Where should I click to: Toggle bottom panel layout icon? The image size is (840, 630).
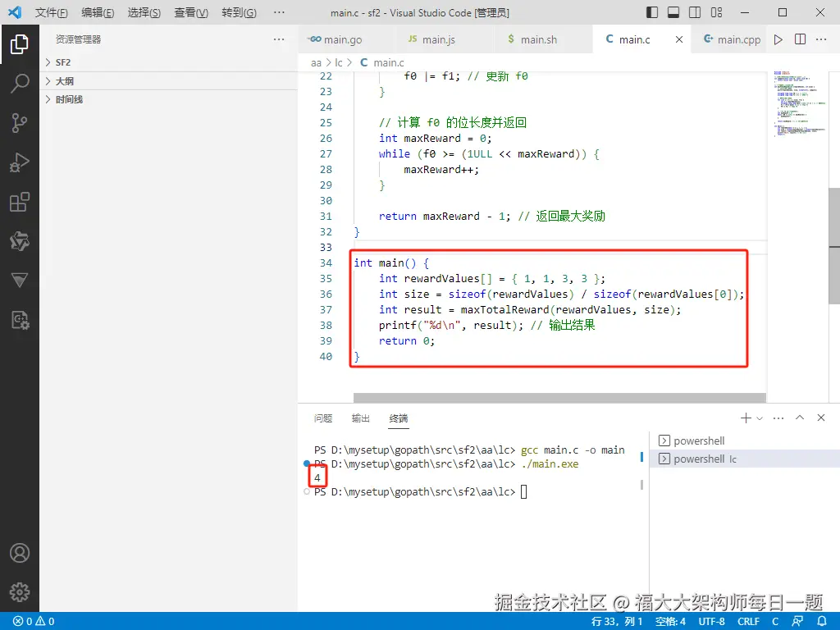[x=673, y=12]
